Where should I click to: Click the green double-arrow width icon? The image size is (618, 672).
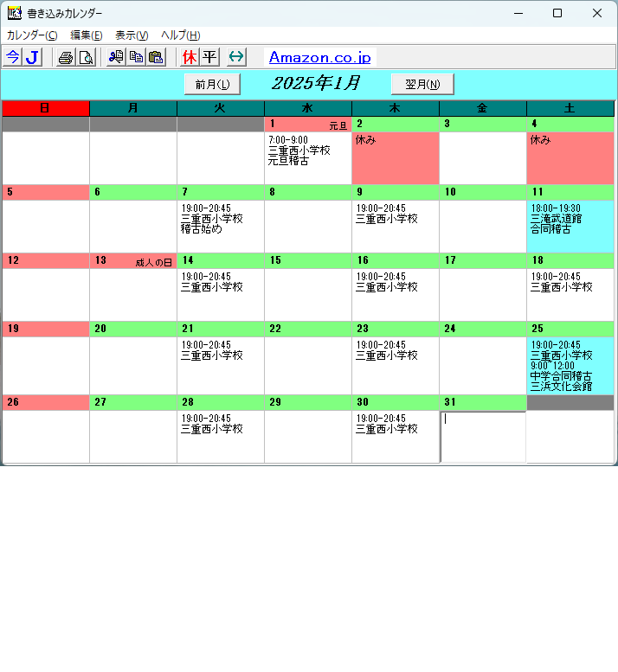(236, 57)
